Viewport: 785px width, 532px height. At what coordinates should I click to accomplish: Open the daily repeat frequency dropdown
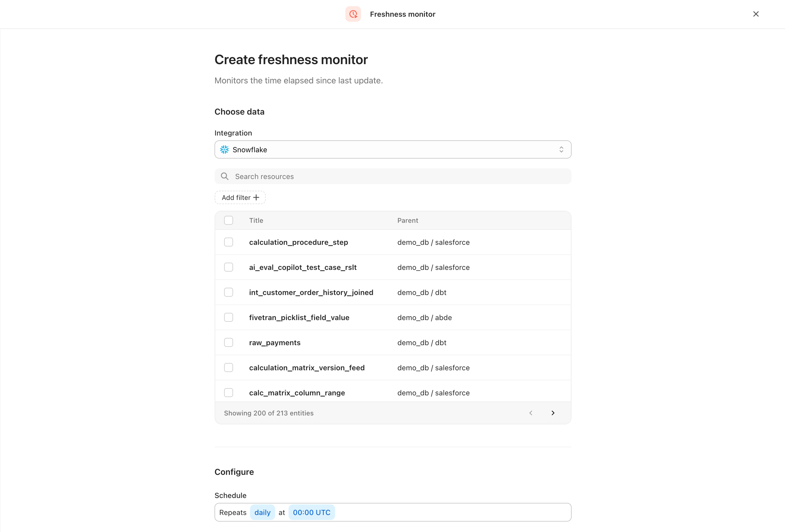[x=262, y=512]
